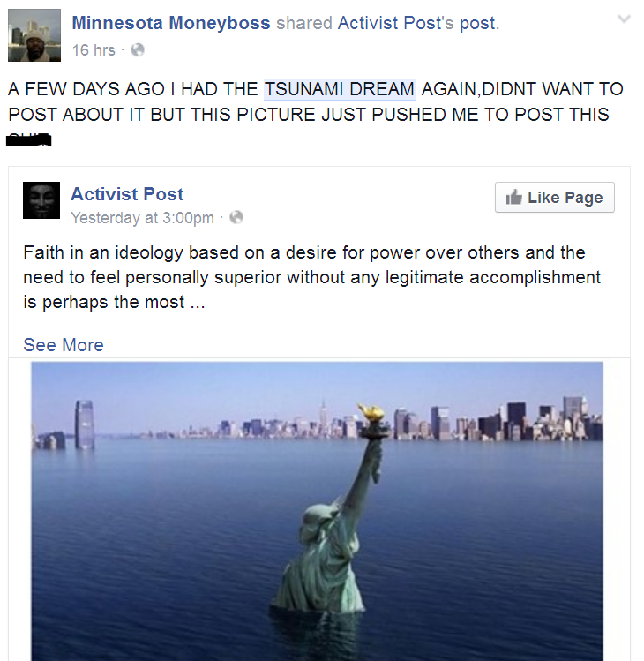The width and height of the screenshot is (644, 661).
Task: Click the public globe icon beside 16 hrs
Action: [x=138, y=50]
